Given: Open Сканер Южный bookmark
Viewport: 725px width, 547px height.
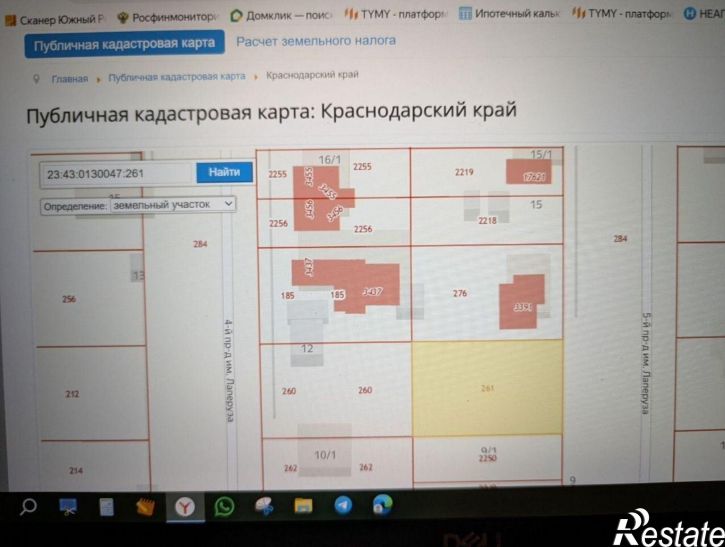Looking at the screenshot, I should (x=55, y=19).
